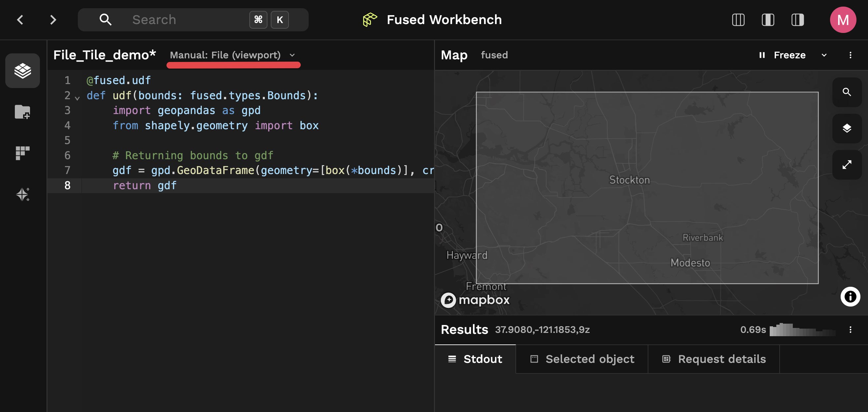Click the Hayward label on the map

tap(467, 255)
